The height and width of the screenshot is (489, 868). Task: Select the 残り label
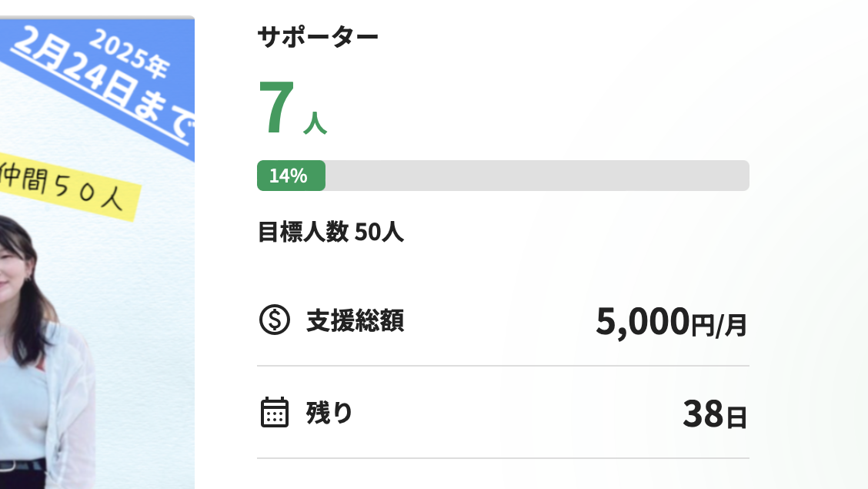[329, 414]
